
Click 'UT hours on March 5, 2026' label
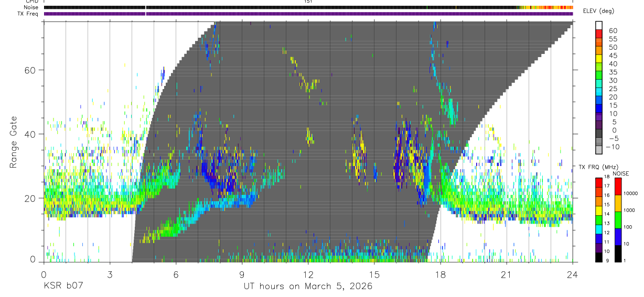(308, 287)
